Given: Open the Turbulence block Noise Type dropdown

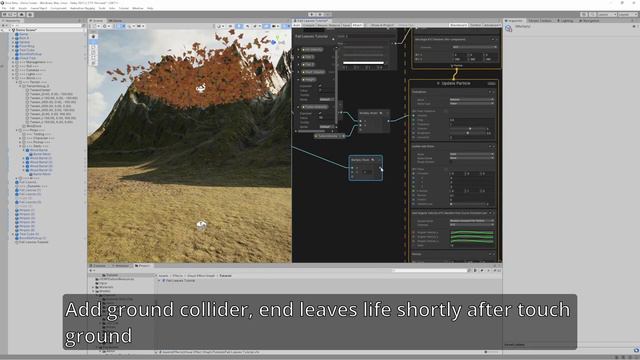Looking at the screenshot, I should click(x=472, y=103).
